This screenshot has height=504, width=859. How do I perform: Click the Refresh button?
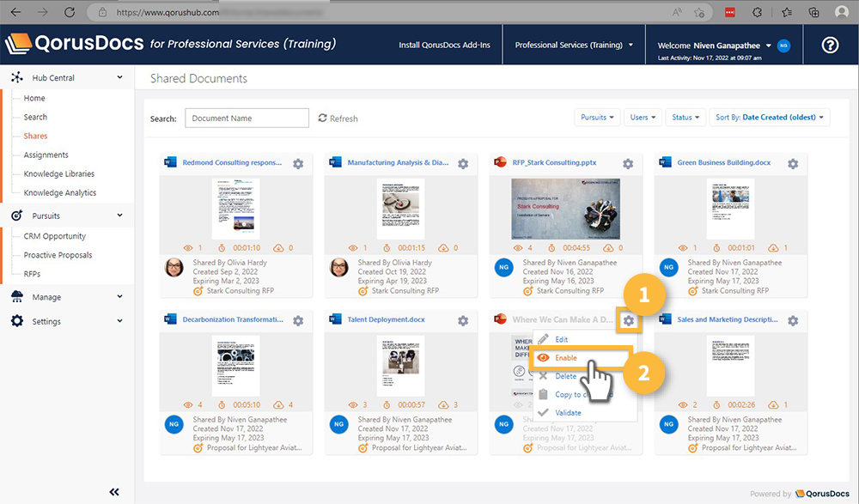coord(338,118)
